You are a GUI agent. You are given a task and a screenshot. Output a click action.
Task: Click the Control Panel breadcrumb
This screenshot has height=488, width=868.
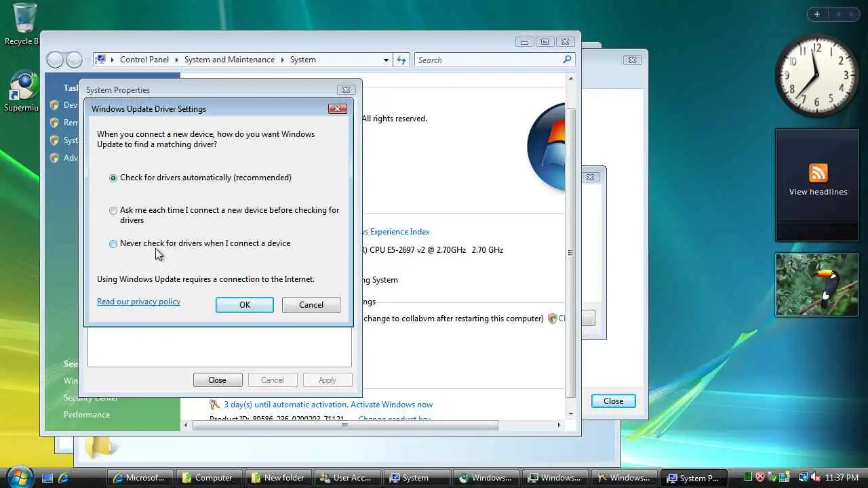(x=144, y=60)
